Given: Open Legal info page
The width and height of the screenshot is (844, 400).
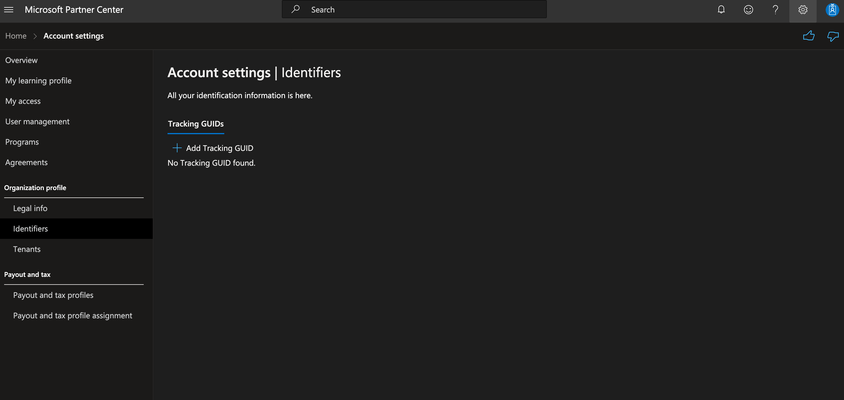Looking at the screenshot, I should 30,208.
